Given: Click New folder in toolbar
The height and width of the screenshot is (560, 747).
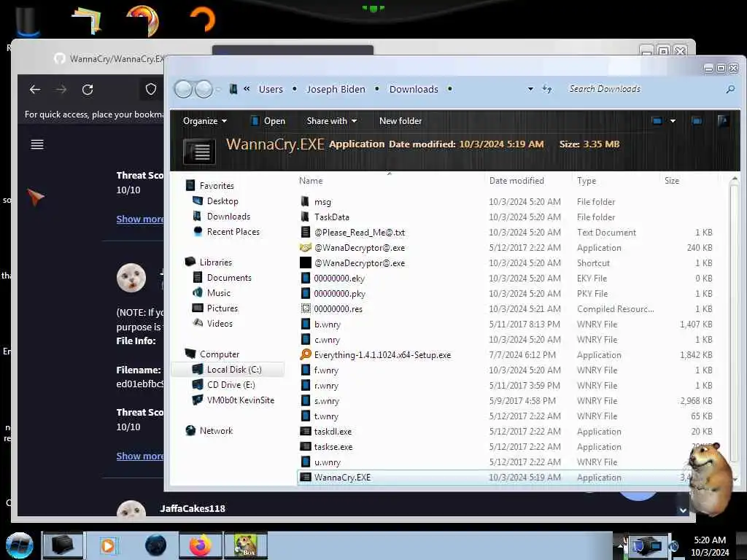Looking at the screenshot, I should [400, 121].
